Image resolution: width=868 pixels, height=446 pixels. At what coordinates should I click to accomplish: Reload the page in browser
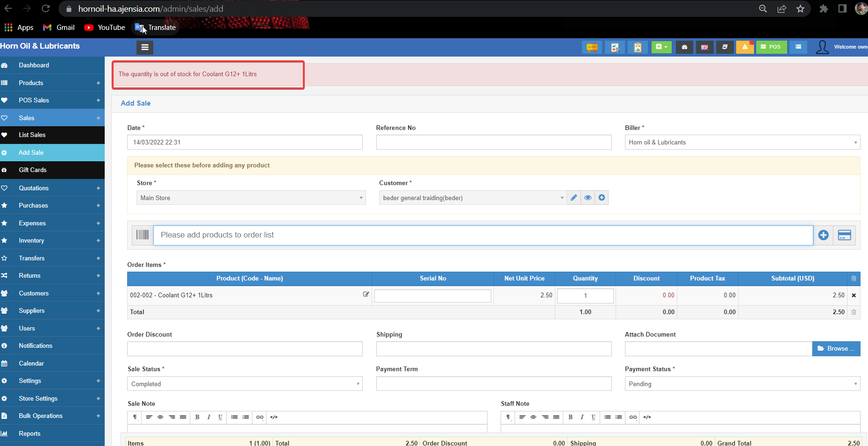click(x=45, y=8)
